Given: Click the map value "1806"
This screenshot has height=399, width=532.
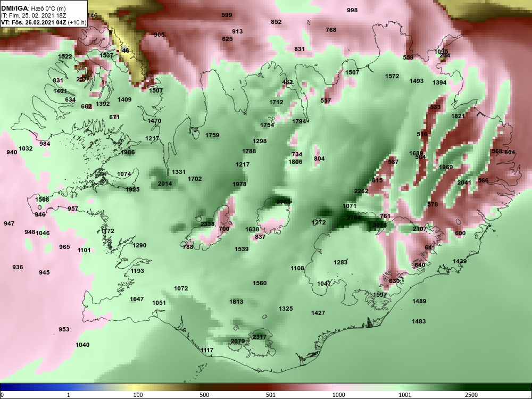Looking at the screenshot, I should [295, 162].
